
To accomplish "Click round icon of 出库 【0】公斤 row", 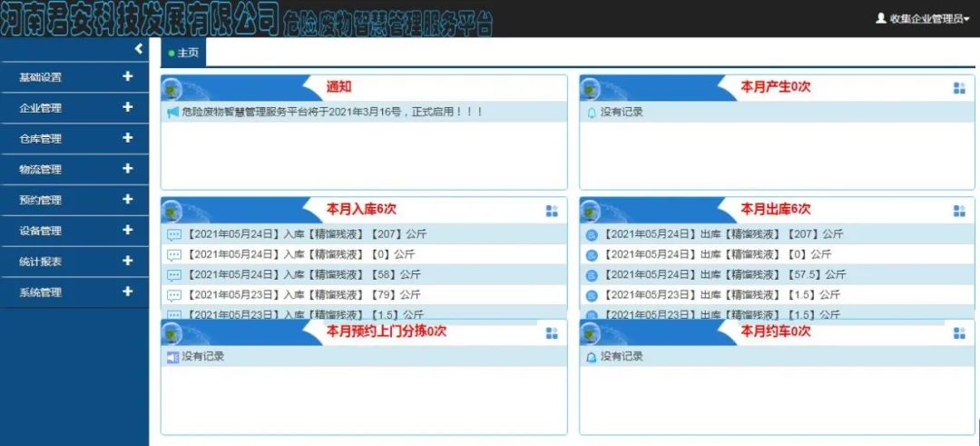I will [592, 255].
